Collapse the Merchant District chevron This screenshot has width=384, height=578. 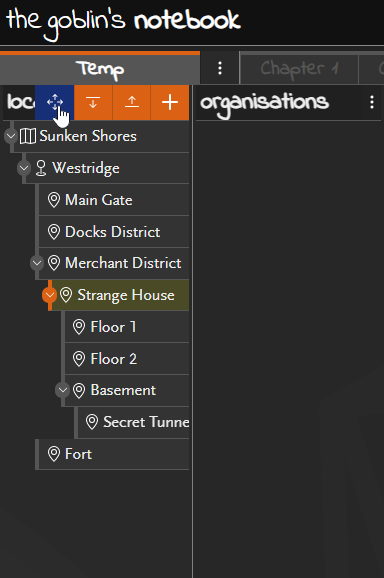tap(37, 263)
